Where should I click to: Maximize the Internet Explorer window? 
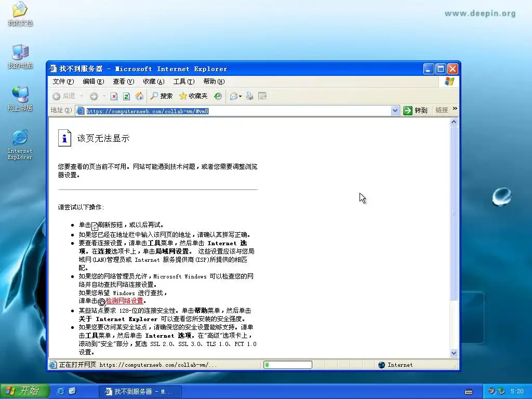click(x=441, y=69)
